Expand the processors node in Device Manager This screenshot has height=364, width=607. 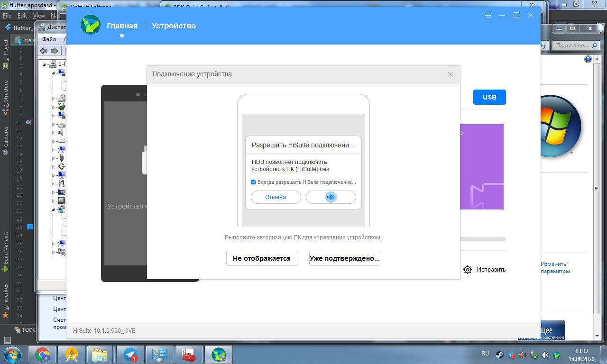(x=54, y=200)
